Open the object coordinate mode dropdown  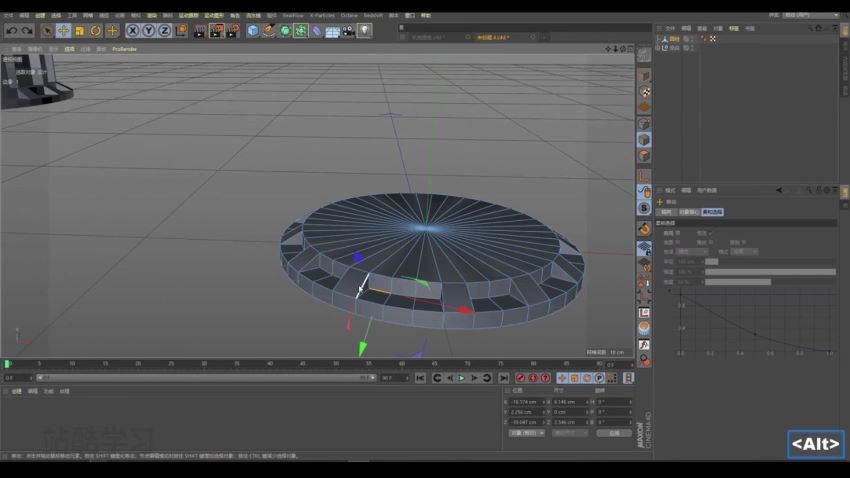(527, 433)
